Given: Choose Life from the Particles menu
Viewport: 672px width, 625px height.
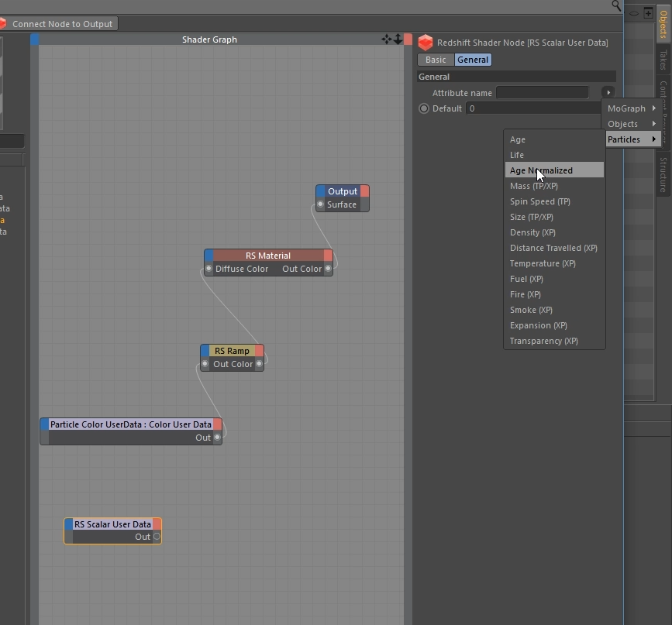Looking at the screenshot, I should click(554, 155).
